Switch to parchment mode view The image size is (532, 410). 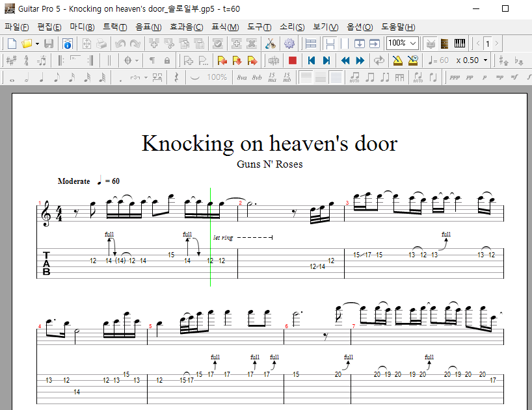pos(345,44)
